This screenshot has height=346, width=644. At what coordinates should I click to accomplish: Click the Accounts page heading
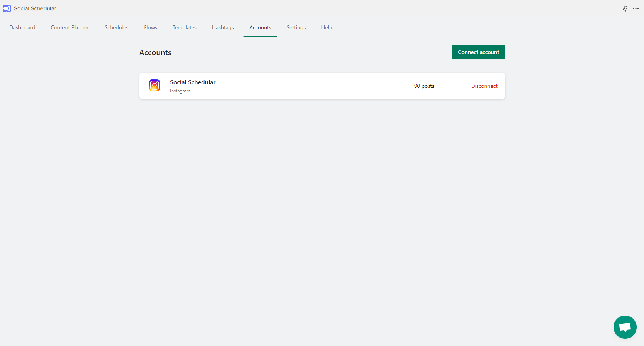point(155,52)
